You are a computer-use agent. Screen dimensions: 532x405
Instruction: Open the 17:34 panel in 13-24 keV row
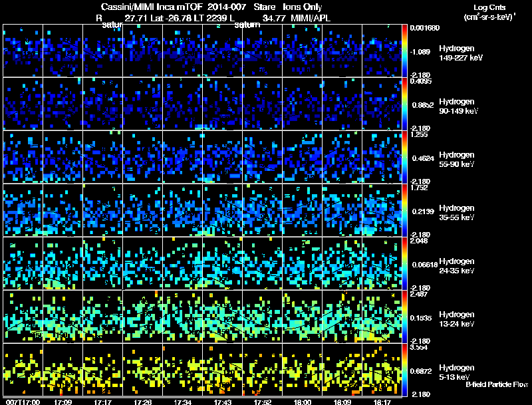(182, 317)
